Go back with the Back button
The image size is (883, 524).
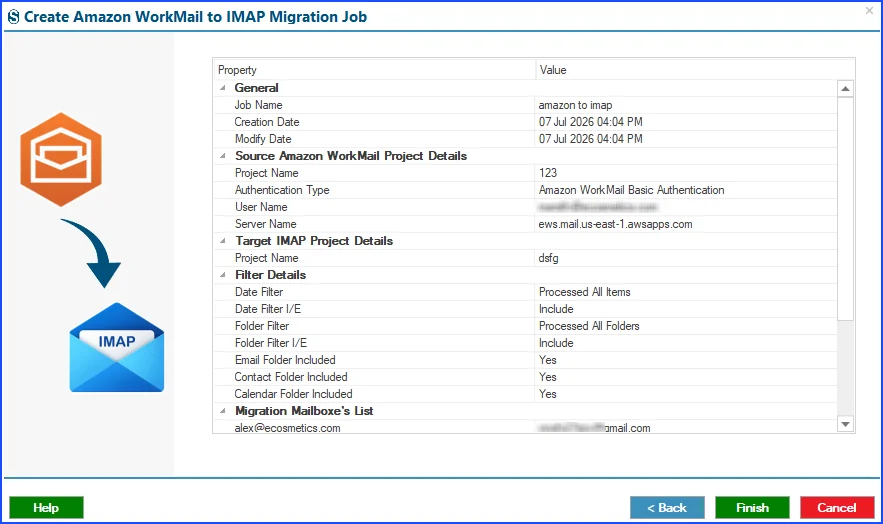pos(667,508)
